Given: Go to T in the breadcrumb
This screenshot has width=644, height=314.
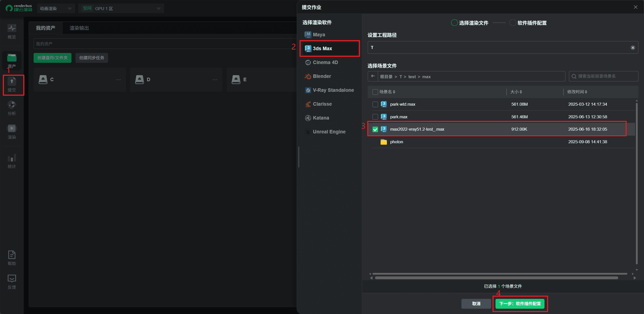Looking at the screenshot, I should click(x=401, y=77).
